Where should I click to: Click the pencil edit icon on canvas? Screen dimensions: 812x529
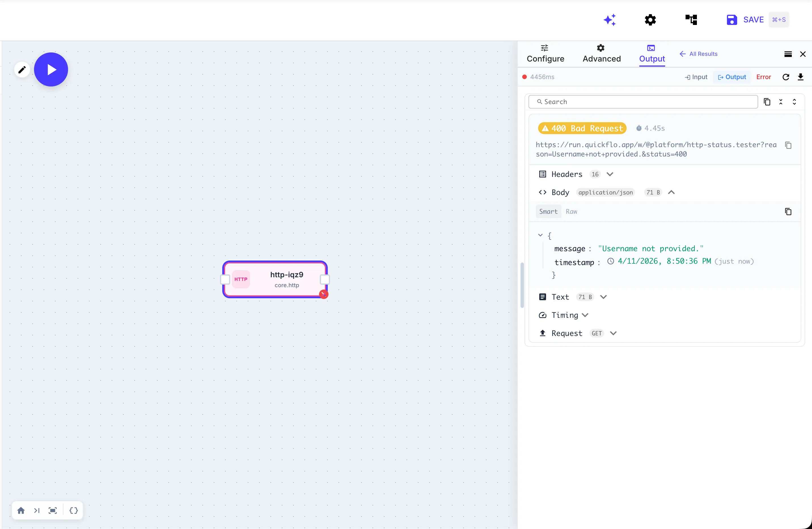click(22, 69)
